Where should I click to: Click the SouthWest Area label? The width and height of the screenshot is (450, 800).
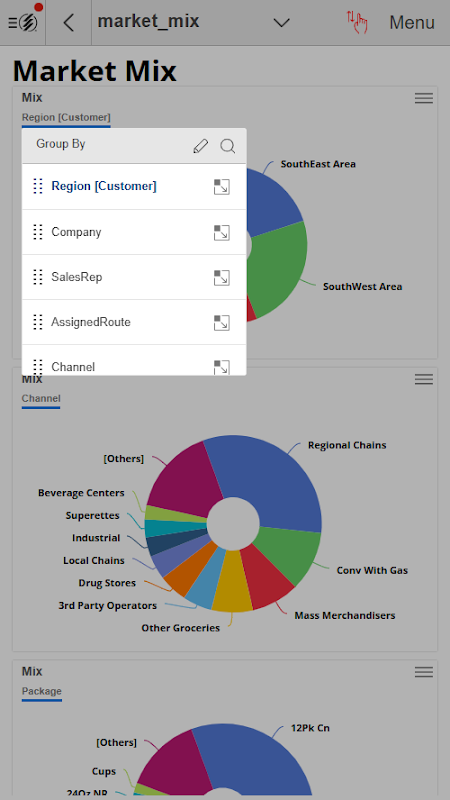pos(362,287)
